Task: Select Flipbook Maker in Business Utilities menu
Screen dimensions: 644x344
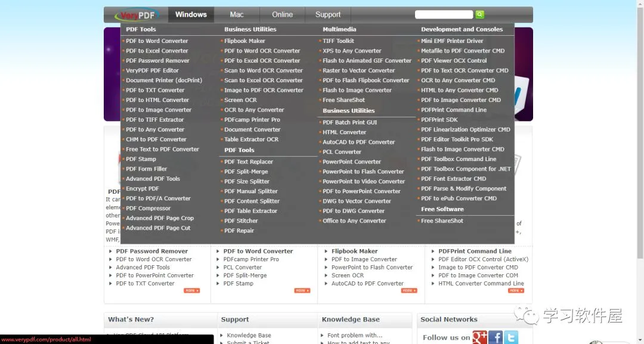Action: [x=245, y=41]
